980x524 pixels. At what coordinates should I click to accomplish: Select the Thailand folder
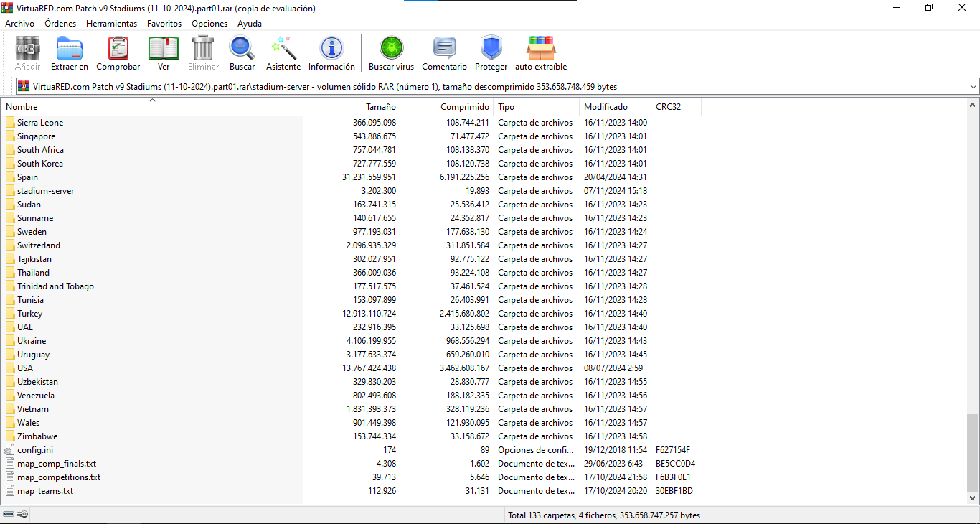coord(33,273)
